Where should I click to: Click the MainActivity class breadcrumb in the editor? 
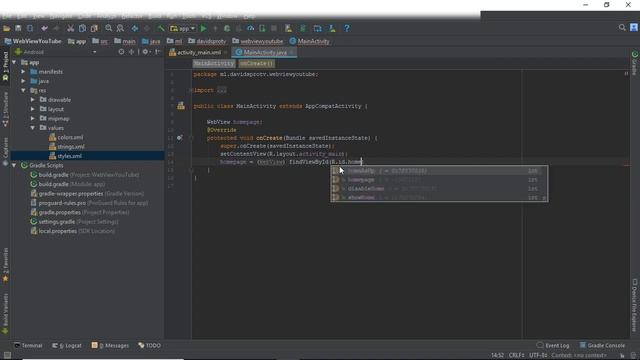(214, 64)
